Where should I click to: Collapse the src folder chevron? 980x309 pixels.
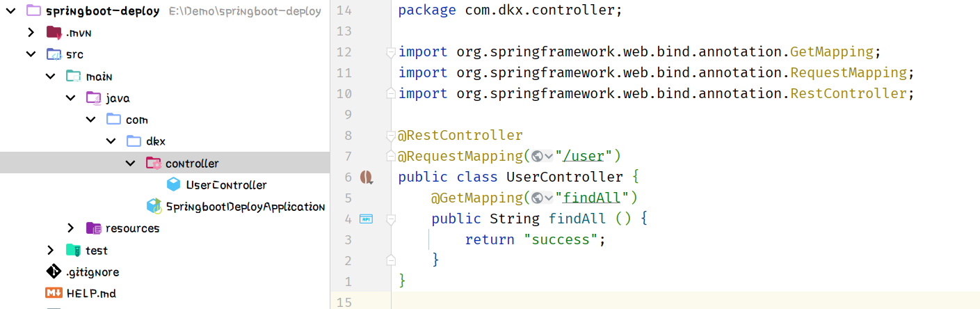point(31,54)
